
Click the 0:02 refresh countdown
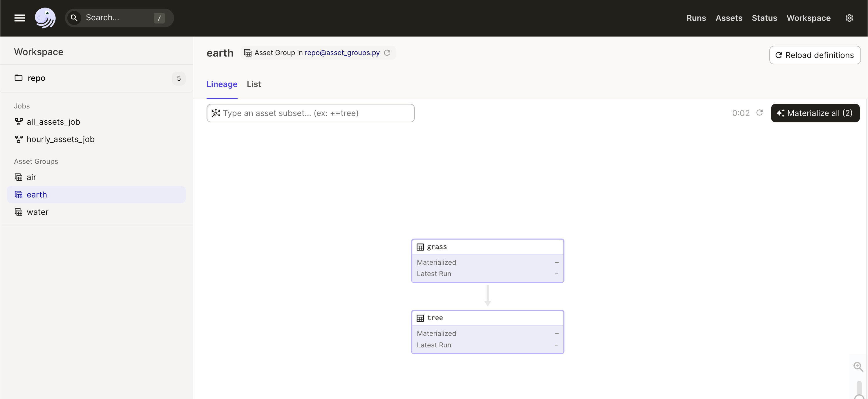point(741,113)
